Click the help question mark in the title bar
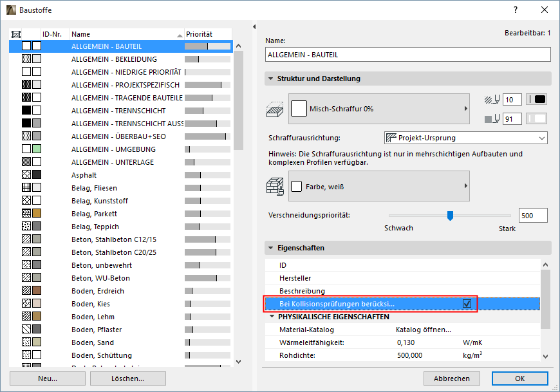Image resolution: width=560 pixels, height=392 pixels. 516,10
